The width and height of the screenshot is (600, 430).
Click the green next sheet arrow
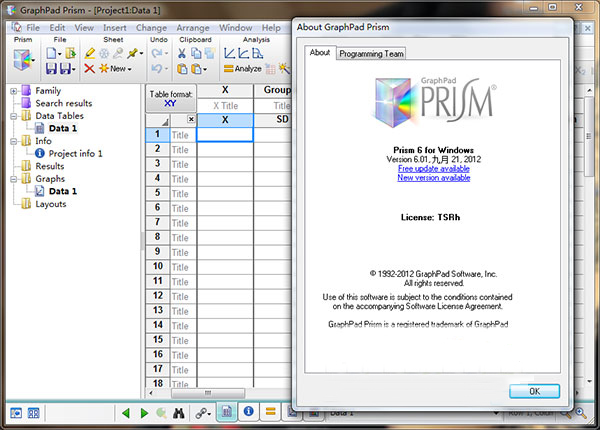tap(144, 413)
